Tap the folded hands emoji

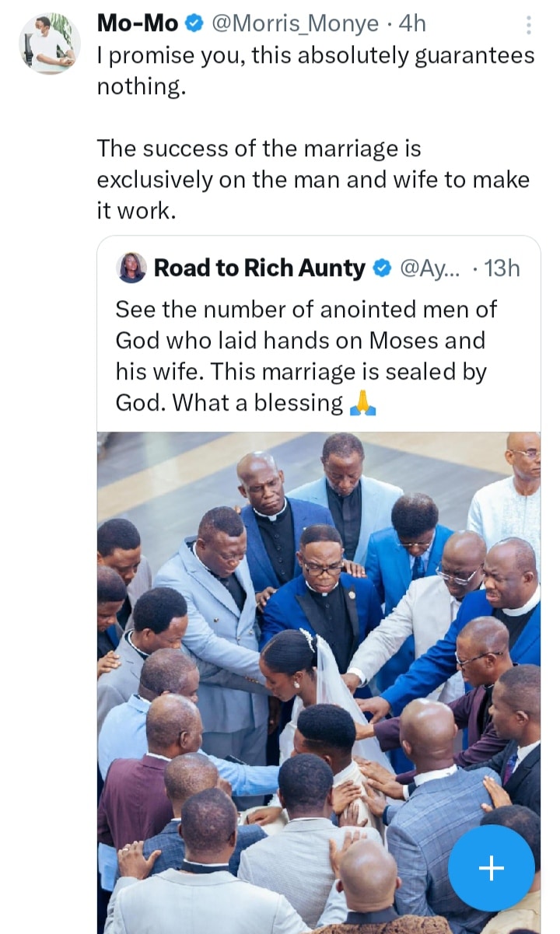click(362, 404)
